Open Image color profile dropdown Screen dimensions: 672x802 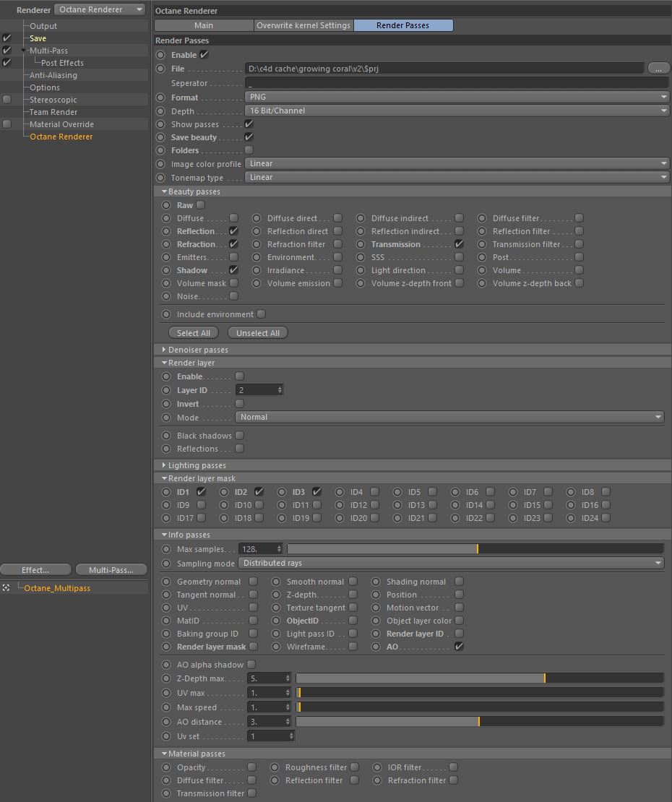[x=457, y=164]
